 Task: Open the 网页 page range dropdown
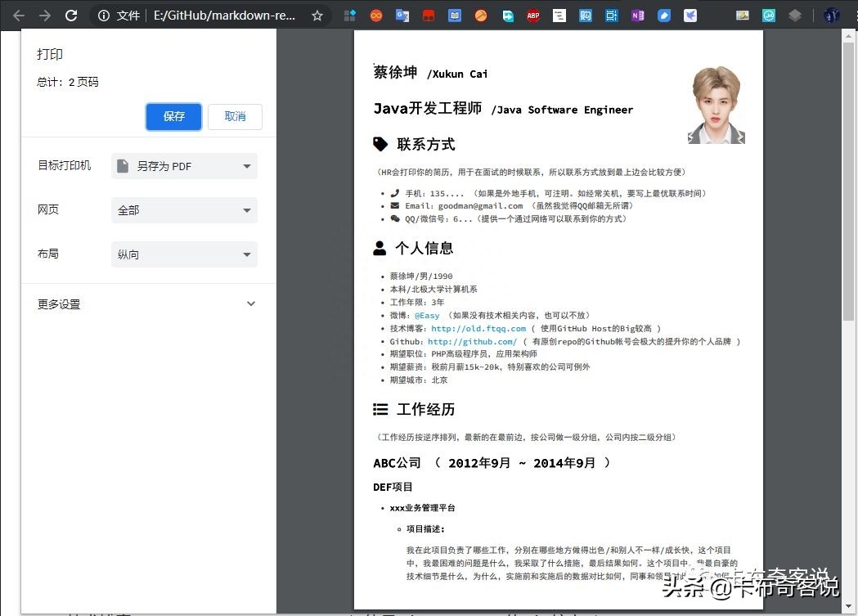[184, 210]
